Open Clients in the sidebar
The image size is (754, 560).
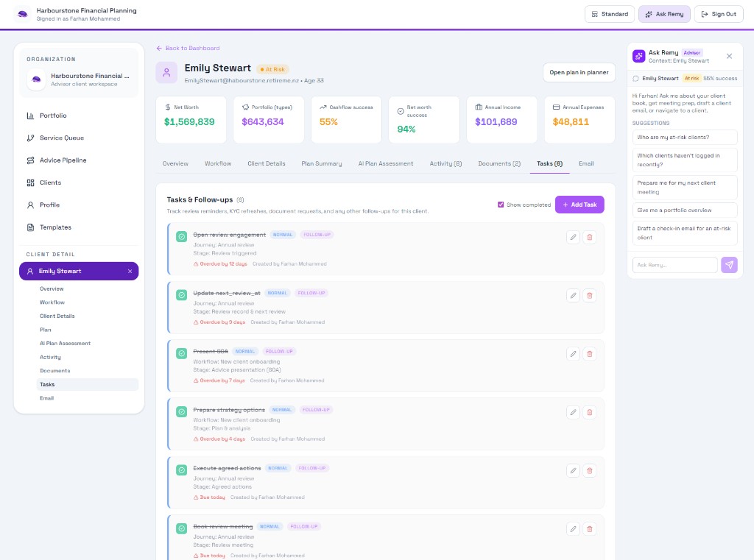[79, 182]
